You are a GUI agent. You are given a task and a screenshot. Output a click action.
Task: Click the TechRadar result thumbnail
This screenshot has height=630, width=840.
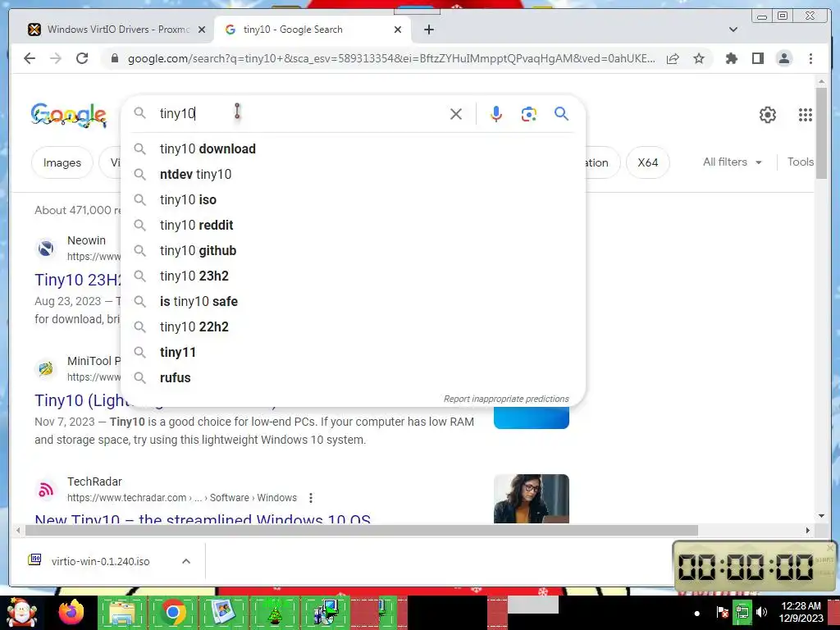pos(531,499)
